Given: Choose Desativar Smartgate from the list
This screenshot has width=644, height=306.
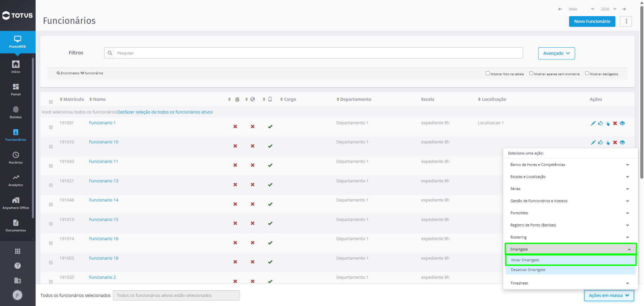Looking at the screenshot, I should click(x=570, y=270).
